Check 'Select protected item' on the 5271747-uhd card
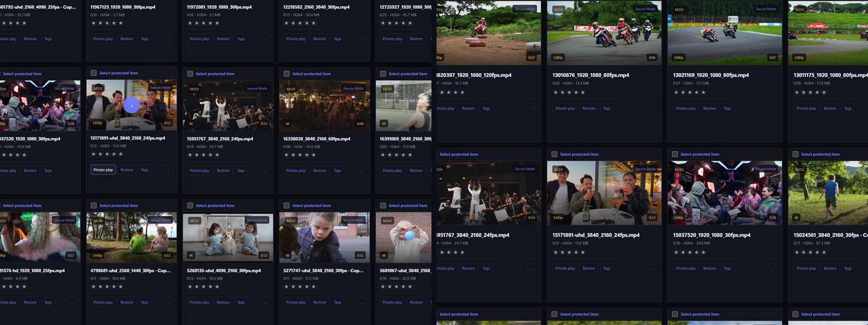 [x=286, y=206]
